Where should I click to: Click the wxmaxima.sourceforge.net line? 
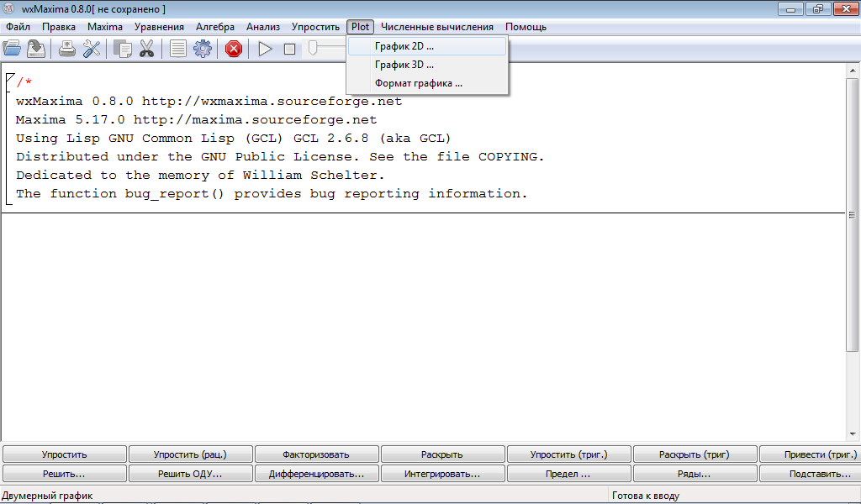coord(209,102)
